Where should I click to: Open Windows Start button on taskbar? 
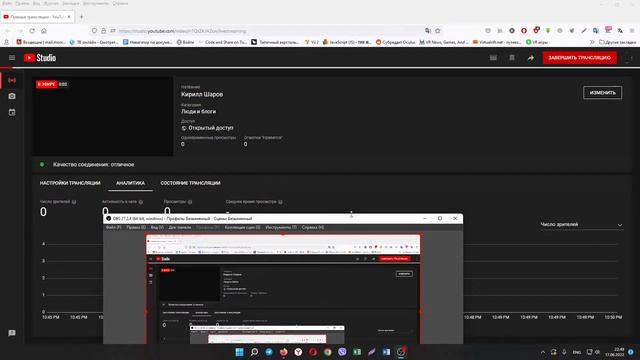[240, 352]
